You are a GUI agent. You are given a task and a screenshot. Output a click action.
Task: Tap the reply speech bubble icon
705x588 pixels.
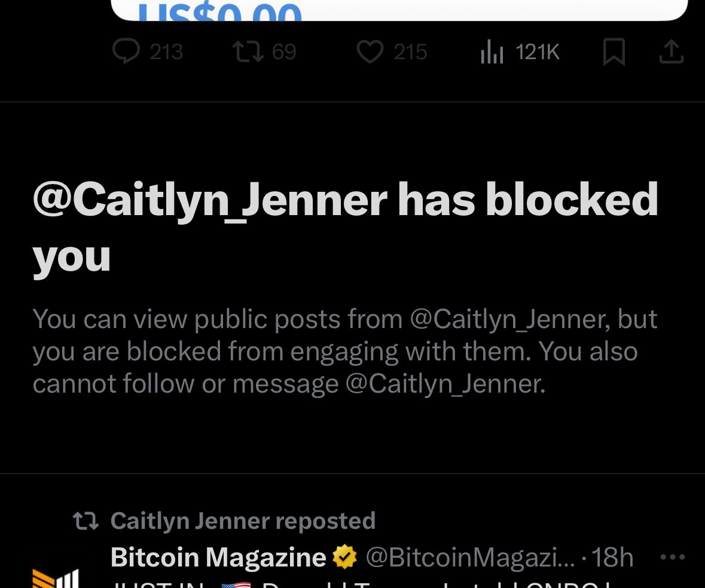[x=126, y=52]
